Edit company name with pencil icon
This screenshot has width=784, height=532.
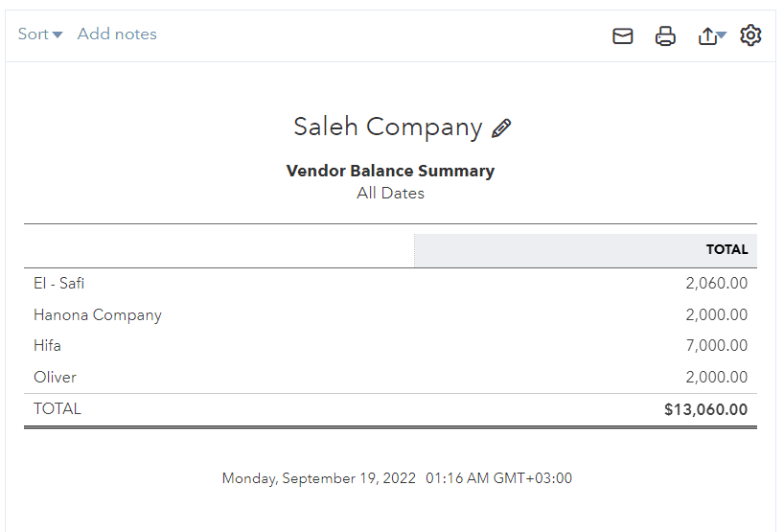click(x=501, y=128)
